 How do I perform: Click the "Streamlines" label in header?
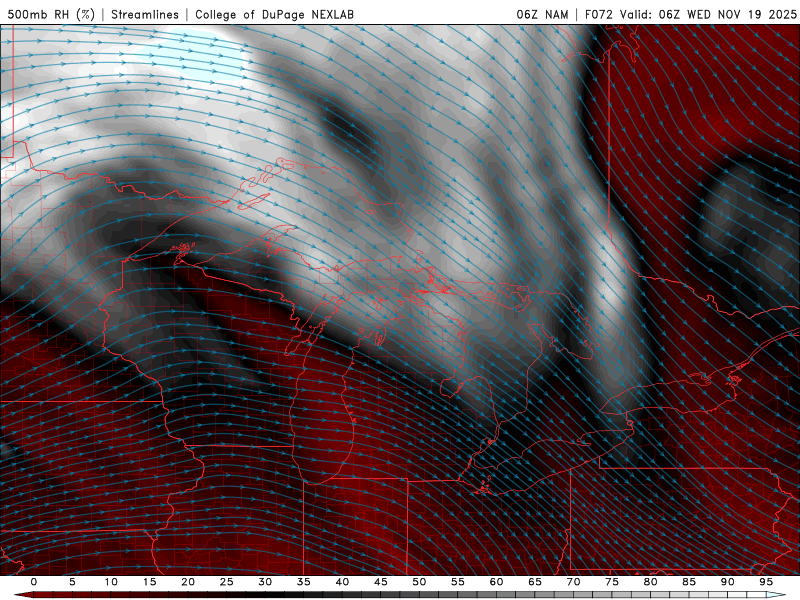[145, 14]
